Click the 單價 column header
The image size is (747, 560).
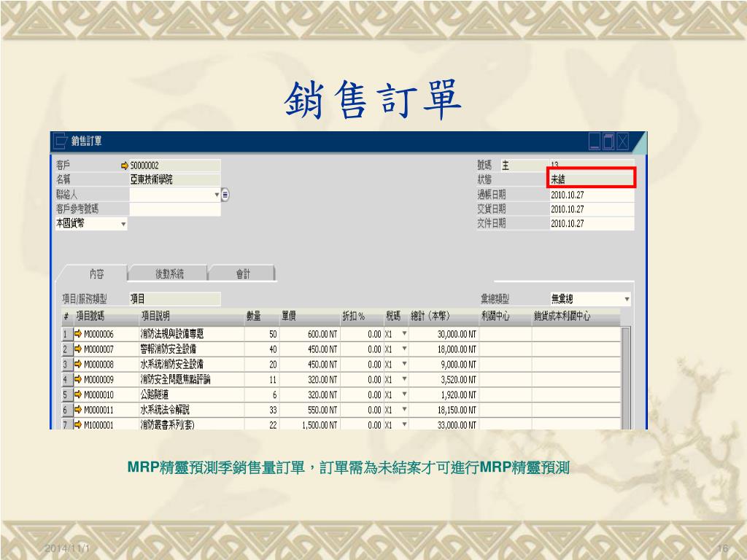tap(309, 316)
